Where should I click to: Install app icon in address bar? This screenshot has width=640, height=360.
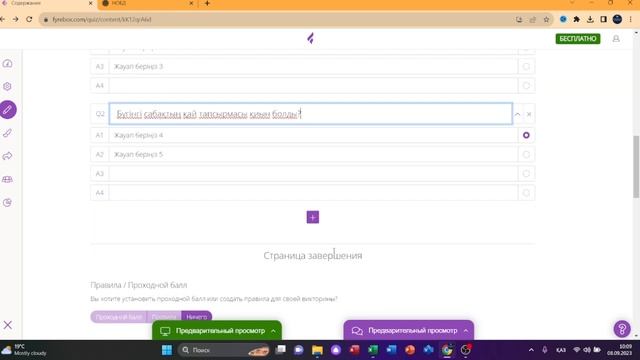519,20
